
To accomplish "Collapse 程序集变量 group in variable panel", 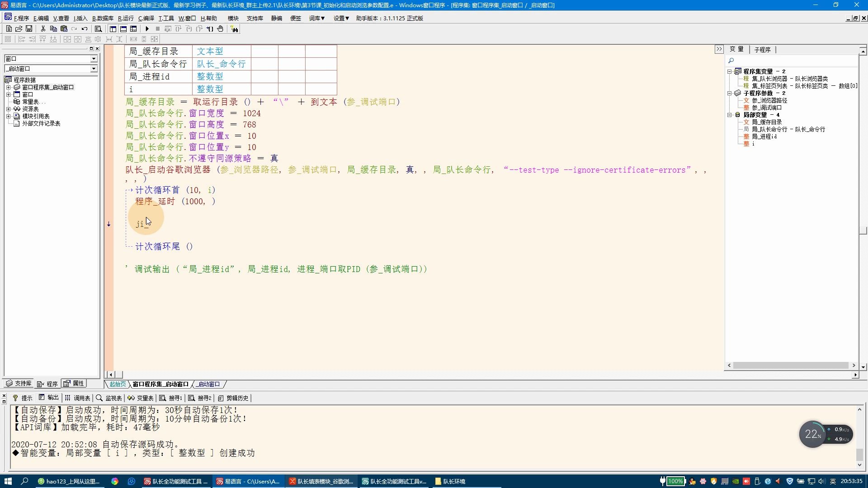I will 729,71.
